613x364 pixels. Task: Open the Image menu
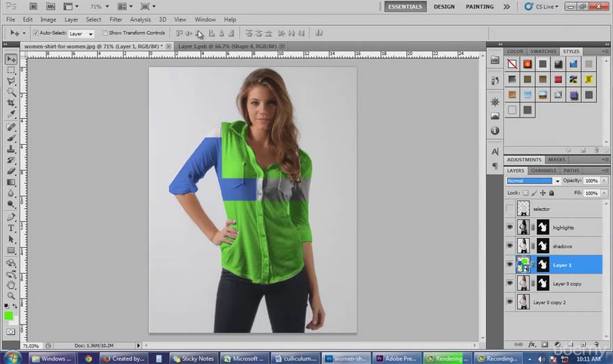[x=48, y=19]
